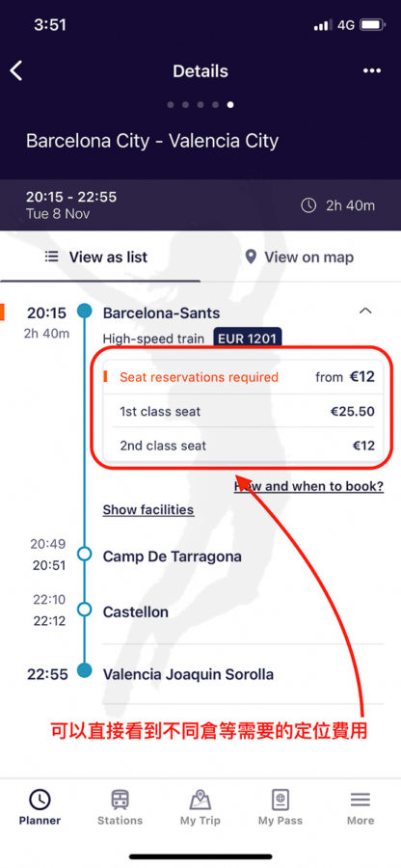Open the Planner clock icon tab
Screen dimensions: 401x868
(x=40, y=800)
